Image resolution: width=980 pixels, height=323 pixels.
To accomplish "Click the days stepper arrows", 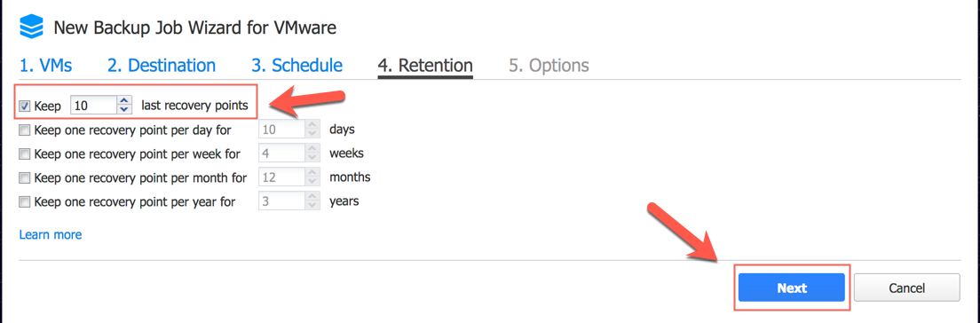I will (x=312, y=130).
